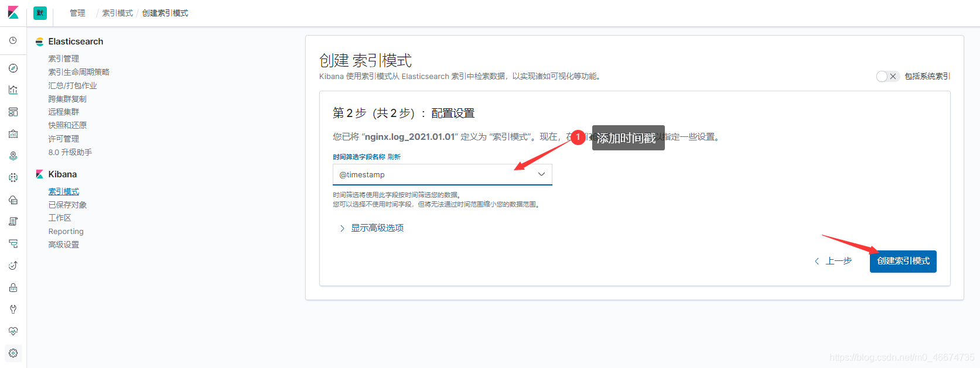The height and width of the screenshot is (368, 980).
Task: Open 远程集群 in the side menu
Action: (x=63, y=112)
